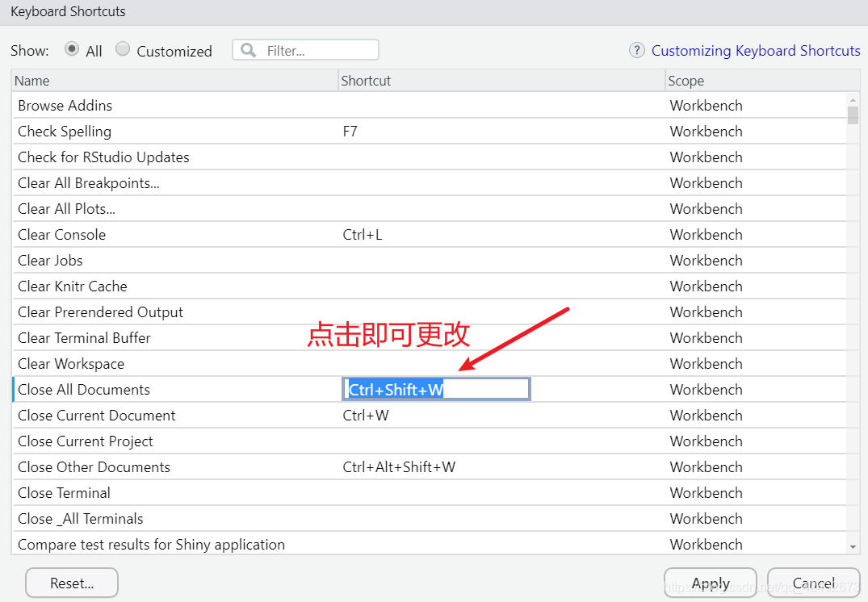Click the Ctrl+Shift+W shortcut edit field
868x602 pixels.
(437, 390)
